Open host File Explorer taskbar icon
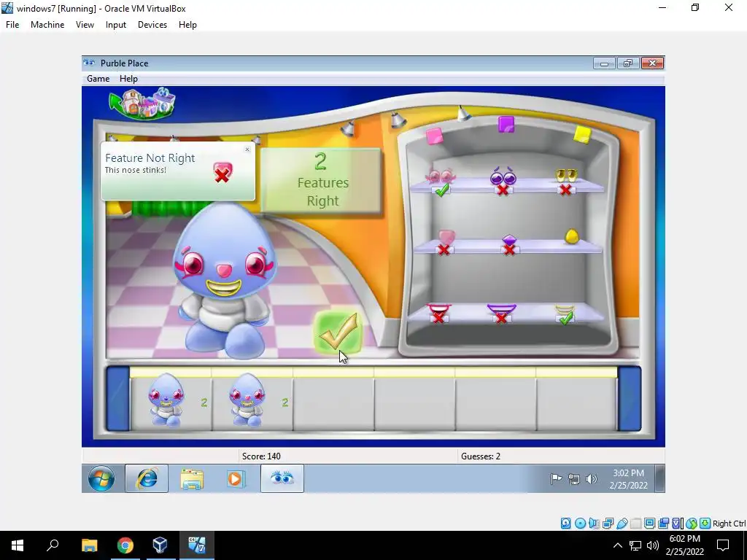 tap(89, 545)
